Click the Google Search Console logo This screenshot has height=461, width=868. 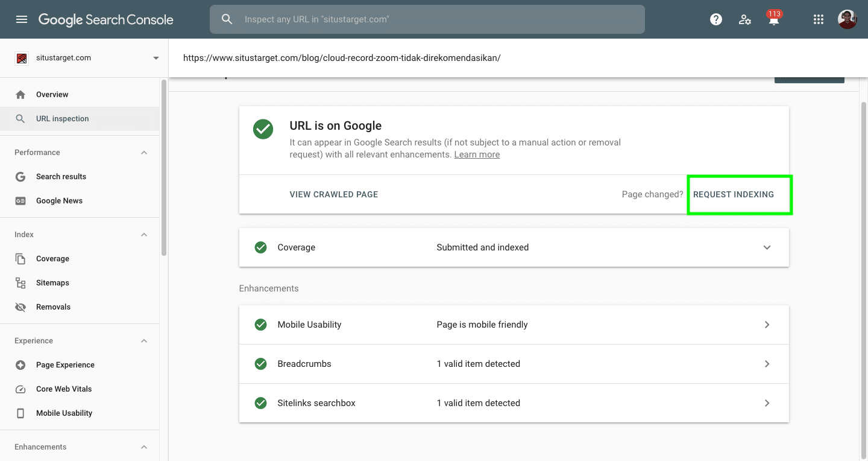pyautogui.click(x=106, y=19)
